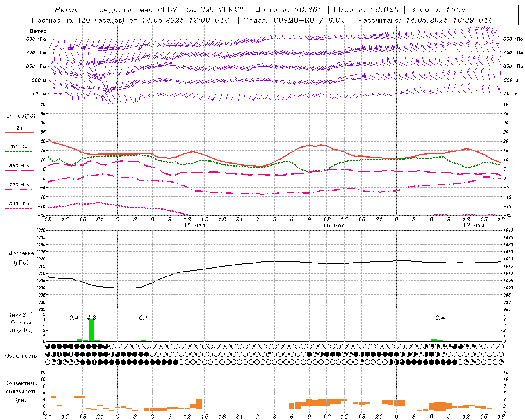Click the "Тем-ра(°C)" axis label
The width and height of the screenshot is (525, 420).
point(19,116)
